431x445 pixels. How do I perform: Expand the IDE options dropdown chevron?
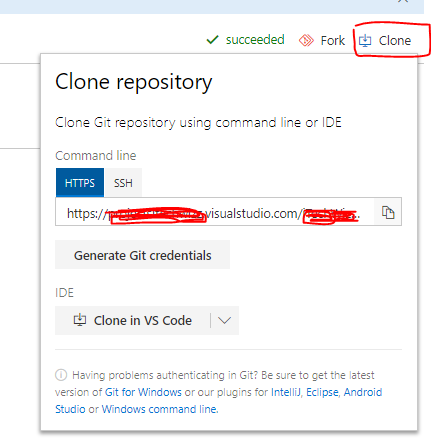(224, 320)
